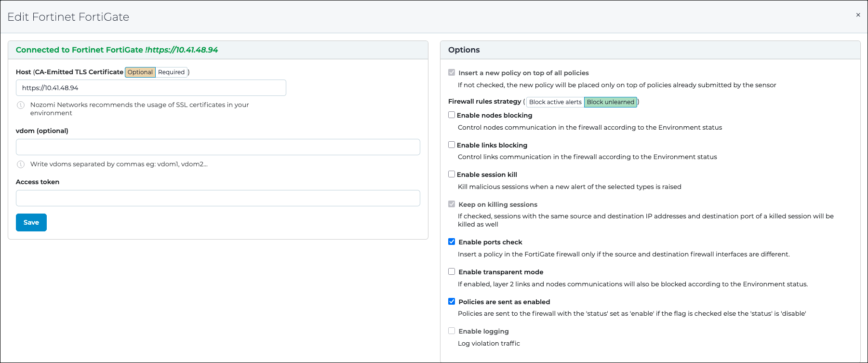Click the Save button

[x=31, y=222]
